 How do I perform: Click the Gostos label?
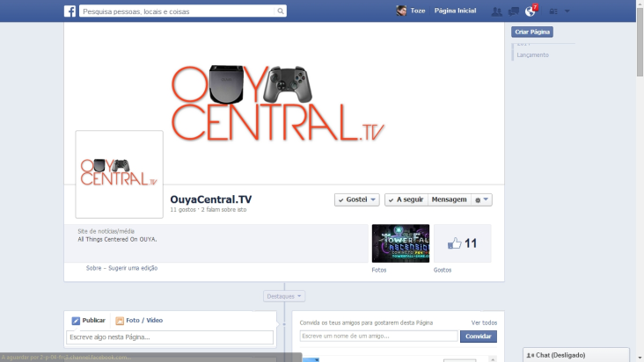(x=443, y=270)
